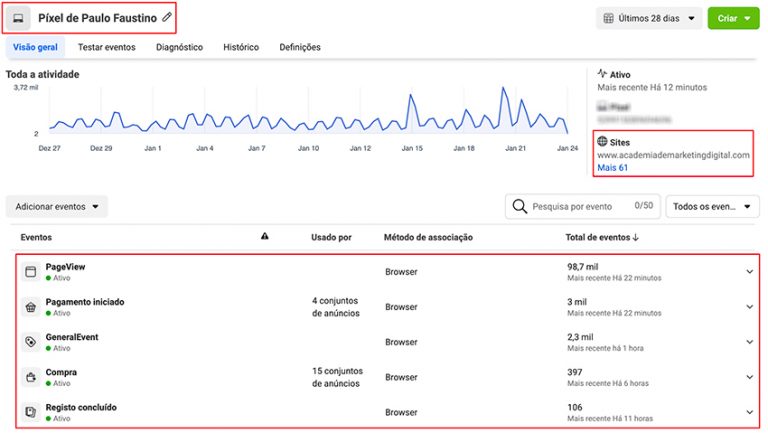This screenshot has height=433, width=768.
Task: Click the search magnifier icon
Action: point(519,206)
